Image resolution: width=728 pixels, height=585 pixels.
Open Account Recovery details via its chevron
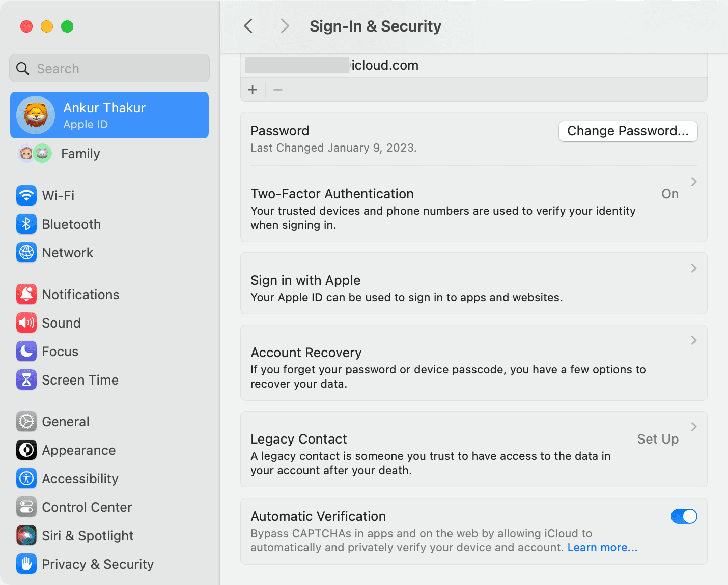[693, 340]
